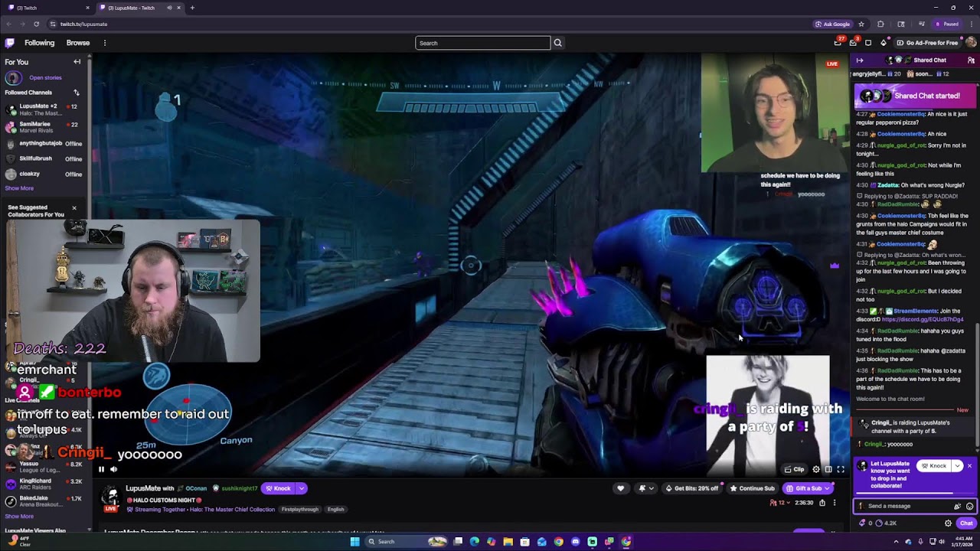Collapse the chat panel with arrow icon
This screenshot has width=980, height=551.
point(860,60)
